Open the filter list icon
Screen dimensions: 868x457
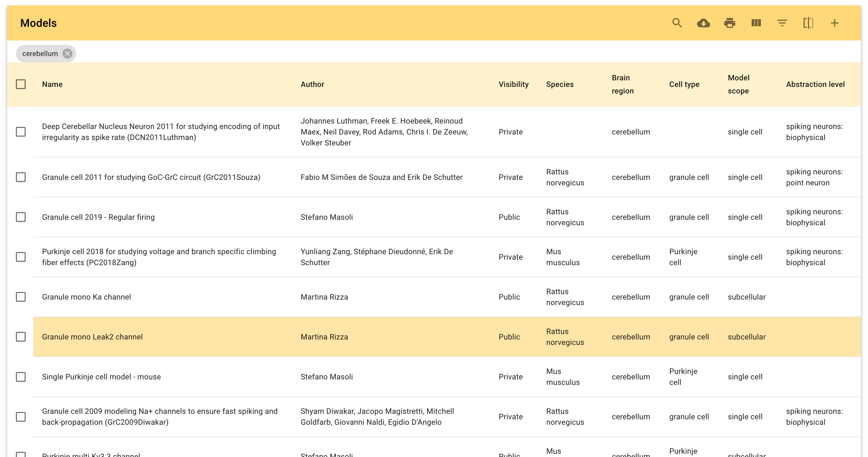point(782,23)
